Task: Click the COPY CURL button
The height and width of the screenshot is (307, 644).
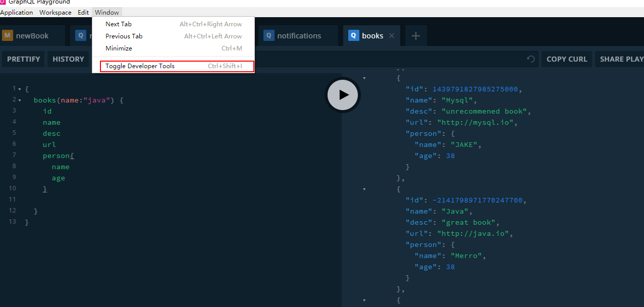Action: (x=566, y=59)
